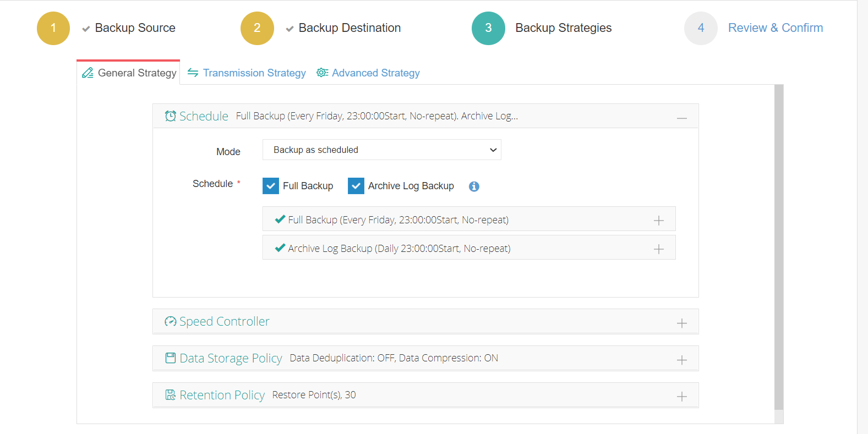Click the 'Data Deduplication: OFF, Data Compression: ON' summary
This screenshot has width=868, height=434.
pyautogui.click(x=394, y=358)
